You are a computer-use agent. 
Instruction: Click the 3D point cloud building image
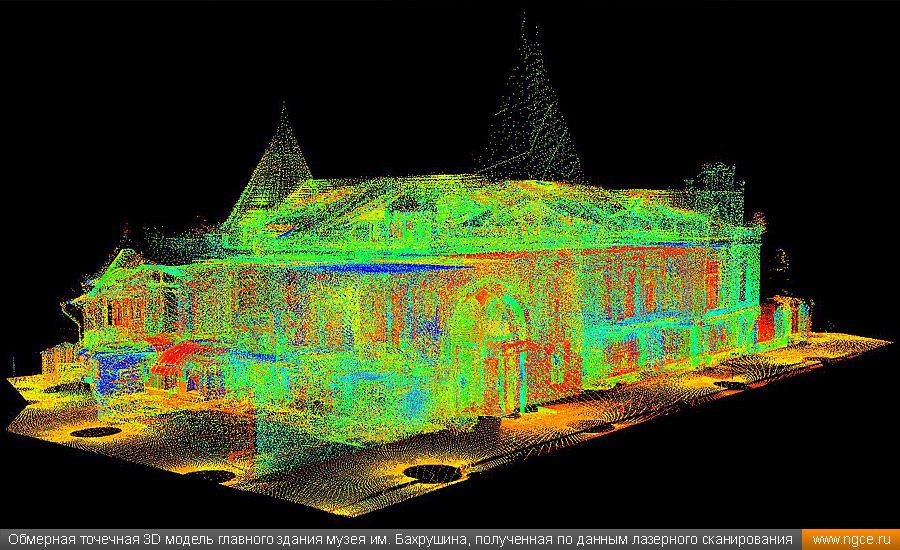[x=450, y=265]
